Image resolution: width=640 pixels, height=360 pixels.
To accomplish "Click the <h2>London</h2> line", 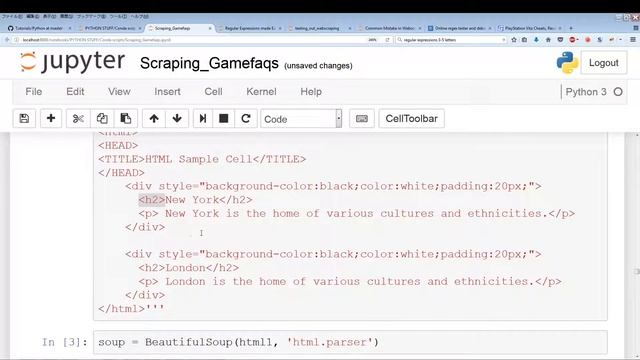I will pos(189,268).
